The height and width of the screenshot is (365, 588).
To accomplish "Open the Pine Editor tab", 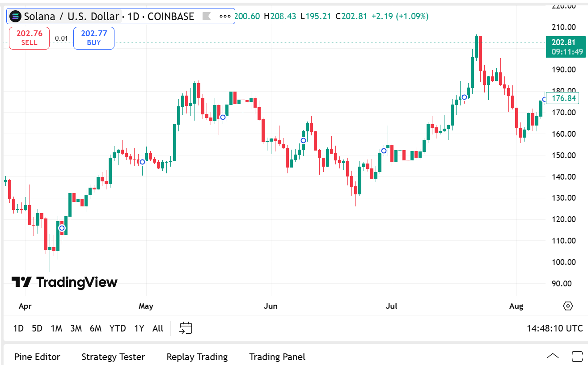I will 37,357.
